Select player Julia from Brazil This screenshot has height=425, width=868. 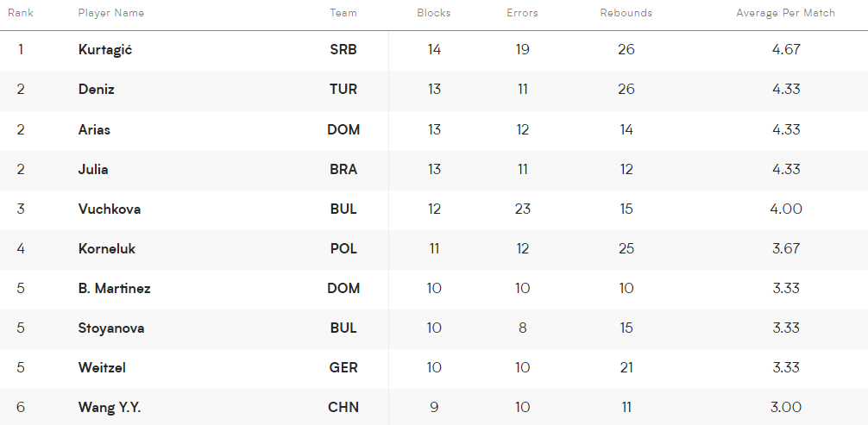[93, 169]
